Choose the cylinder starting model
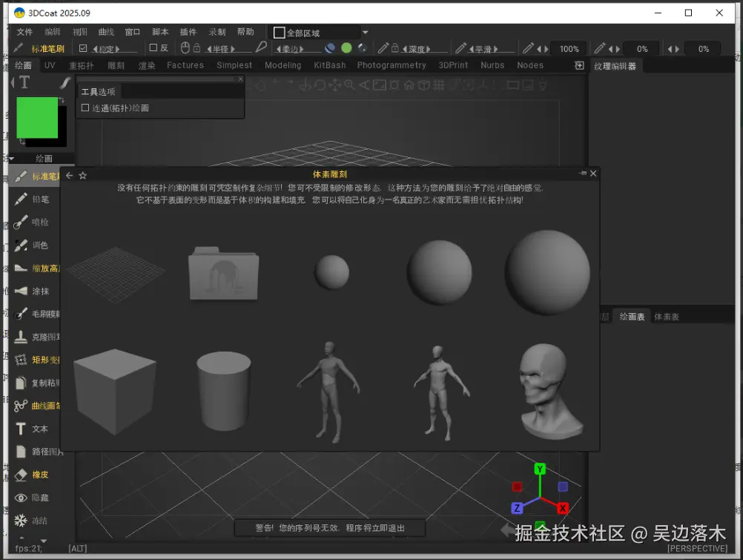Viewport: 743px width, 560px height. (x=224, y=392)
